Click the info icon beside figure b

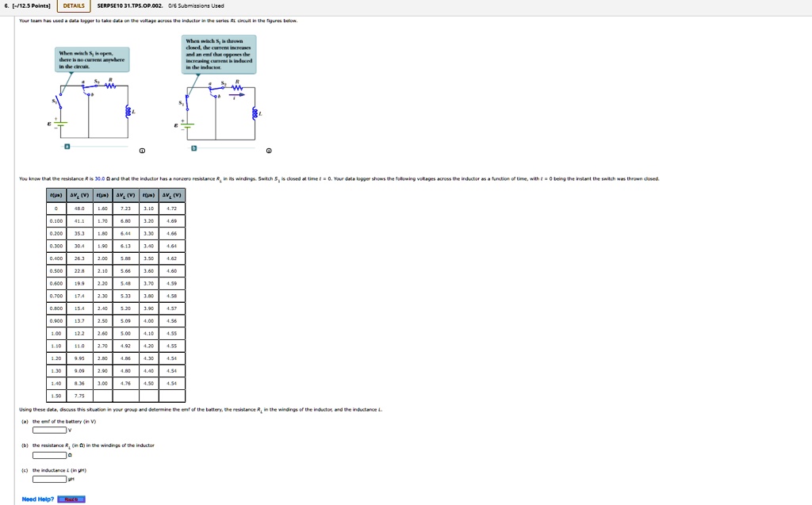coord(269,151)
